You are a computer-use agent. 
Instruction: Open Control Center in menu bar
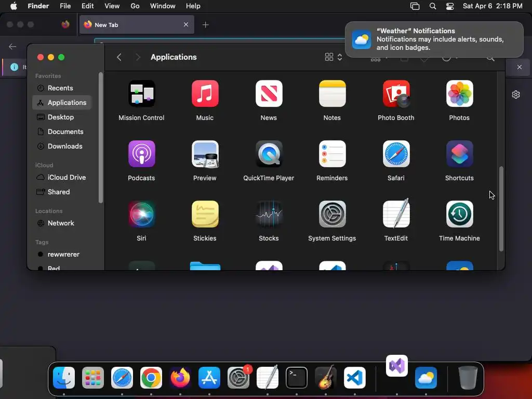450,6
